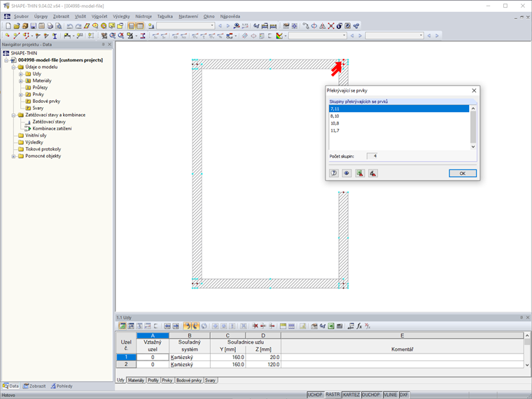
Task: Toggle RASTR grid in status bar
Action: point(332,395)
